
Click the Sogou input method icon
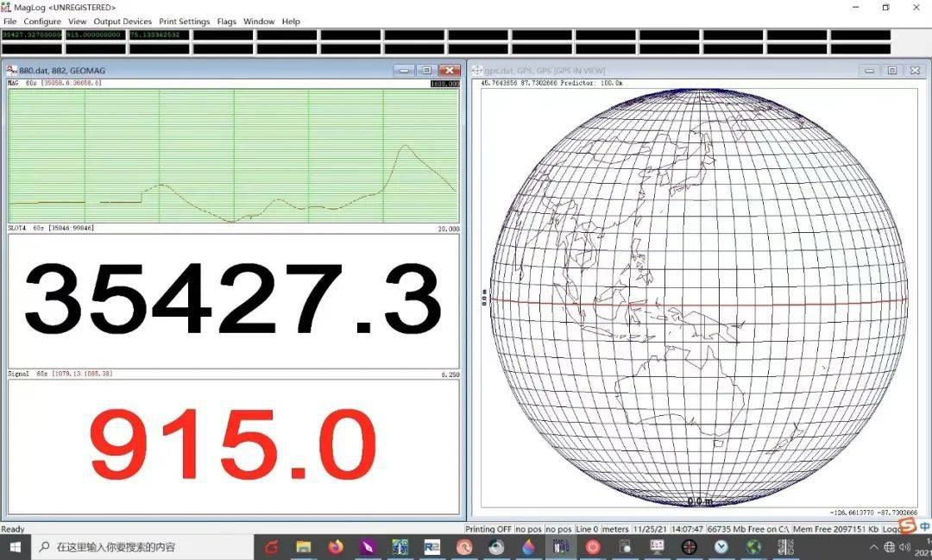[x=907, y=525]
